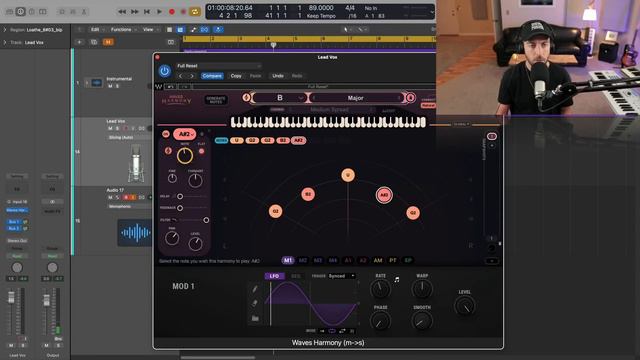Switch to M2 modulator tab
The width and height of the screenshot is (640, 360).
[303, 260]
